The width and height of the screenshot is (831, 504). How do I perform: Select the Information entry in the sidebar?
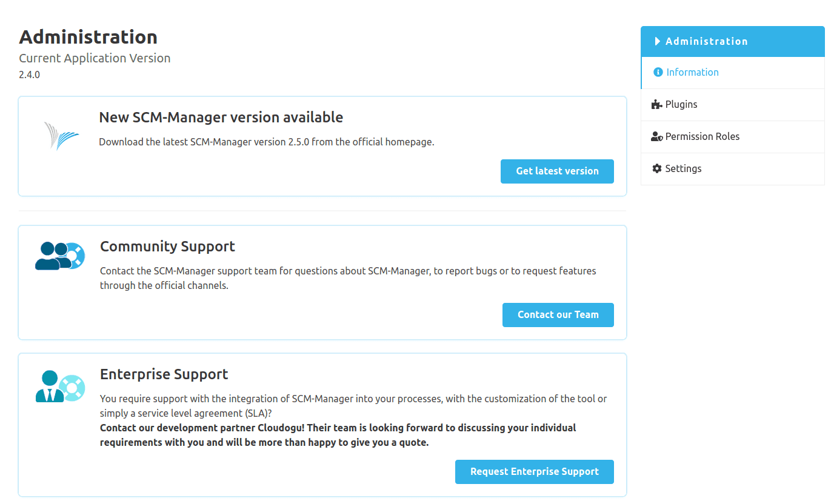click(x=692, y=72)
